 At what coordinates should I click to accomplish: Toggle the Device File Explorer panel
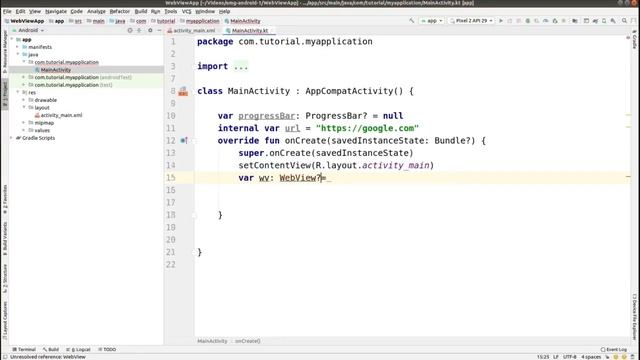point(635,317)
